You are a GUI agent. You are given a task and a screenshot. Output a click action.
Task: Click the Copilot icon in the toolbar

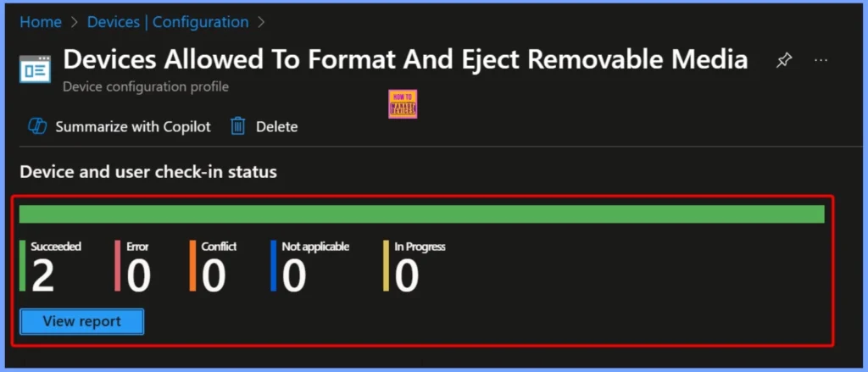(36, 126)
